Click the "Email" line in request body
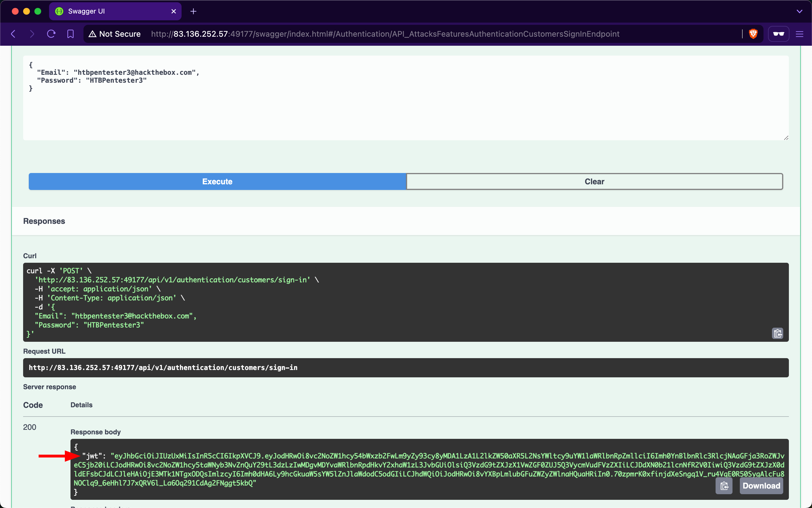 pos(118,72)
